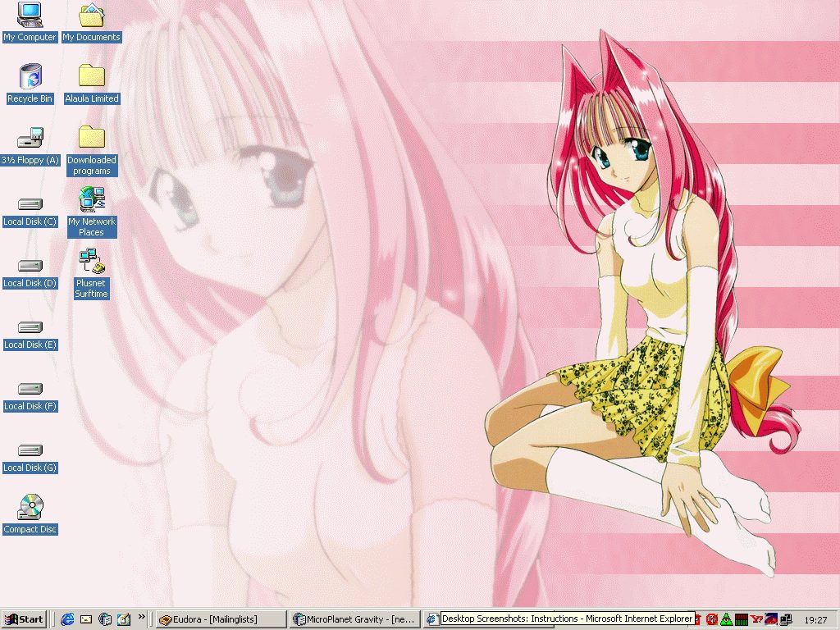Select the Local Disk (C) drive

point(30,204)
